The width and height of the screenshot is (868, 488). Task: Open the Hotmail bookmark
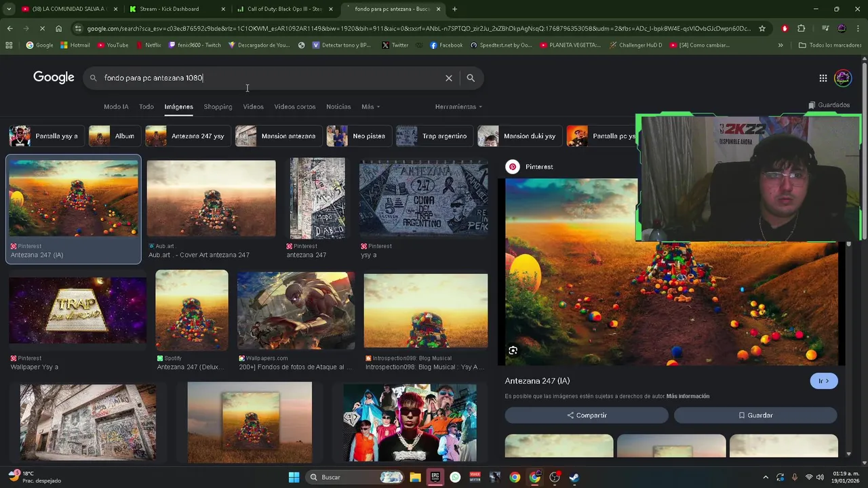tap(75, 45)
